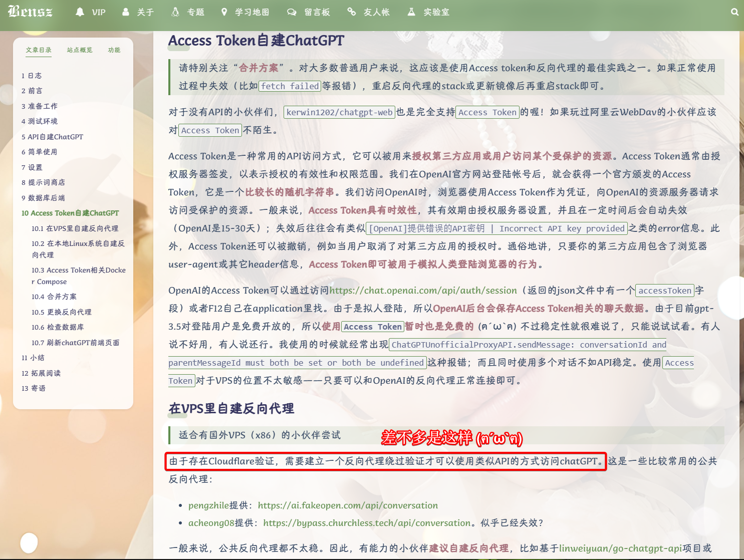The image size is (744, 560).
Task: Click the white circular widget at bottom left
Action: click(30, 542)
